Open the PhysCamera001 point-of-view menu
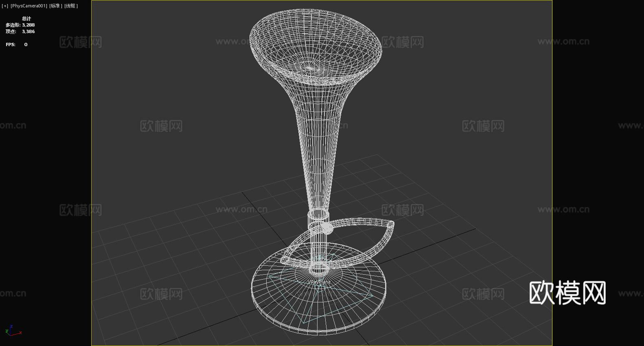This screenshot has width=644, height=346. point(29,6)
